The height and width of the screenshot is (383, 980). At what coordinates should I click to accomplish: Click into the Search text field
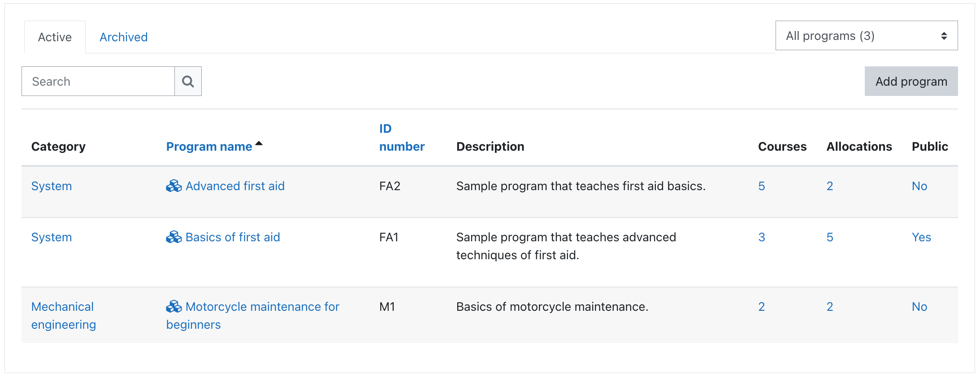coord(98,81)
